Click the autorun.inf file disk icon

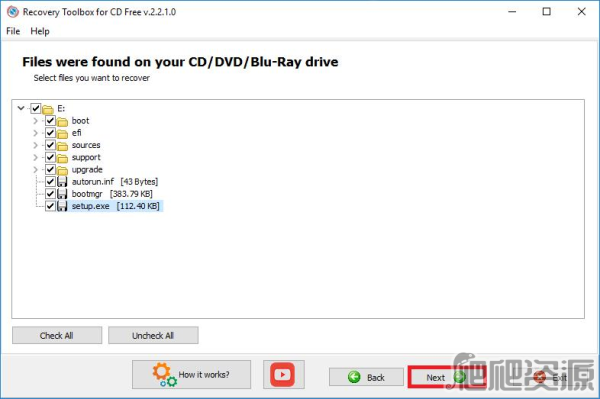(62, 182)
